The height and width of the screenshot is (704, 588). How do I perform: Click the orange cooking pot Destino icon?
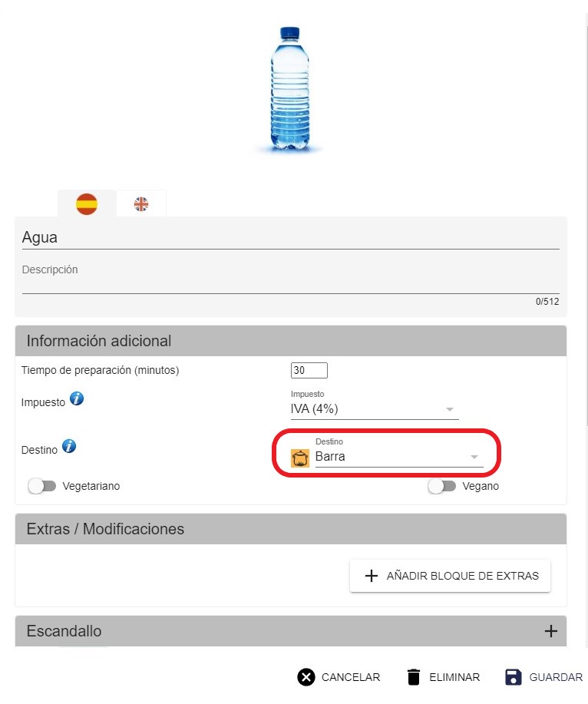click(x=300, y=458)
